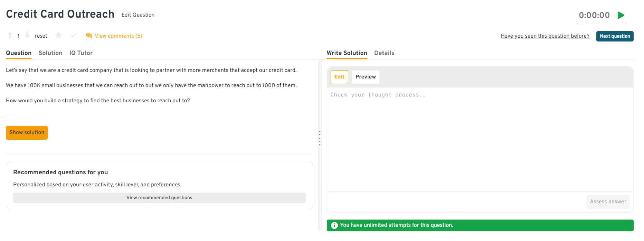The image size is (644, 241).
Task: Switch to the Details tab
Action: click(x=384, y=53)
